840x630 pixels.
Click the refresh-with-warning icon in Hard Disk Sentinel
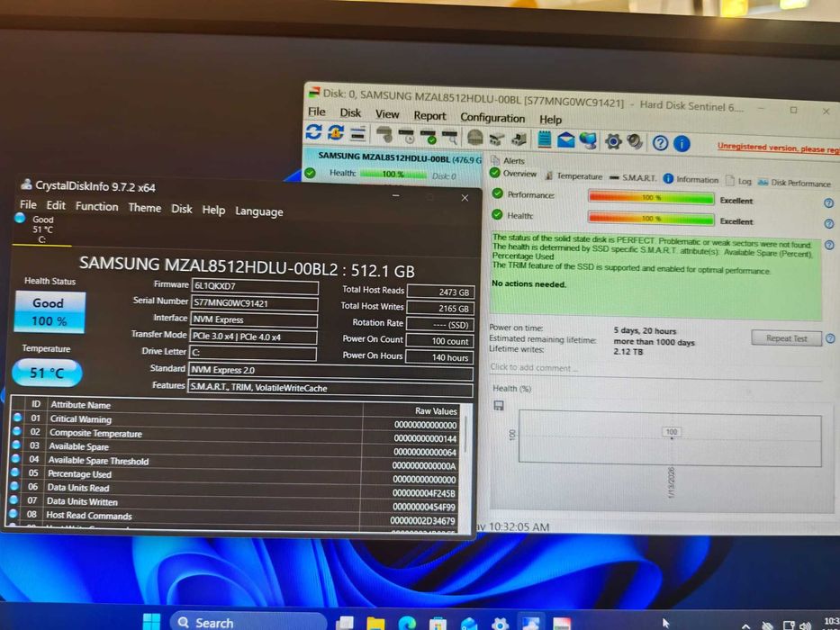pyautogui.click(x=336, y=132)
